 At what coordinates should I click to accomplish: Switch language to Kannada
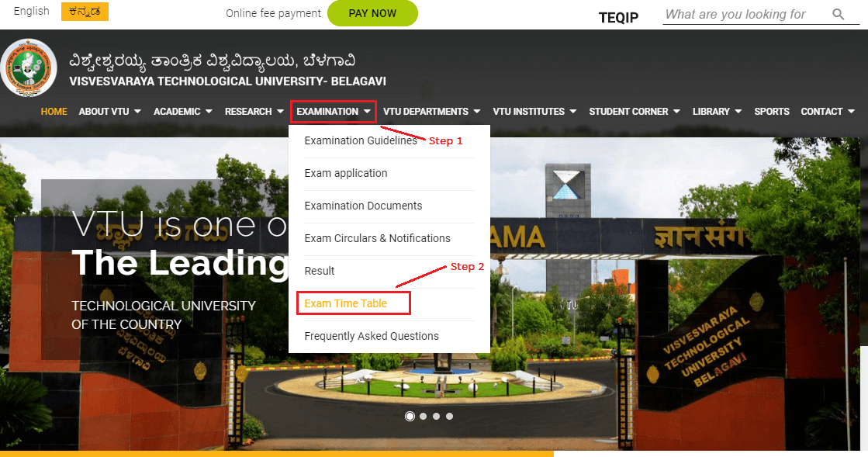85,12
